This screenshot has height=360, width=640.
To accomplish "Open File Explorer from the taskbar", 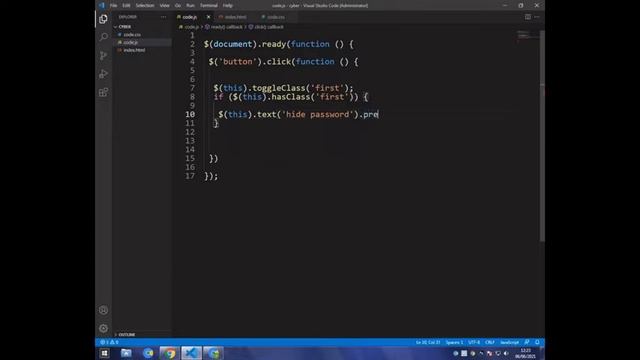I will pos(126,353).
